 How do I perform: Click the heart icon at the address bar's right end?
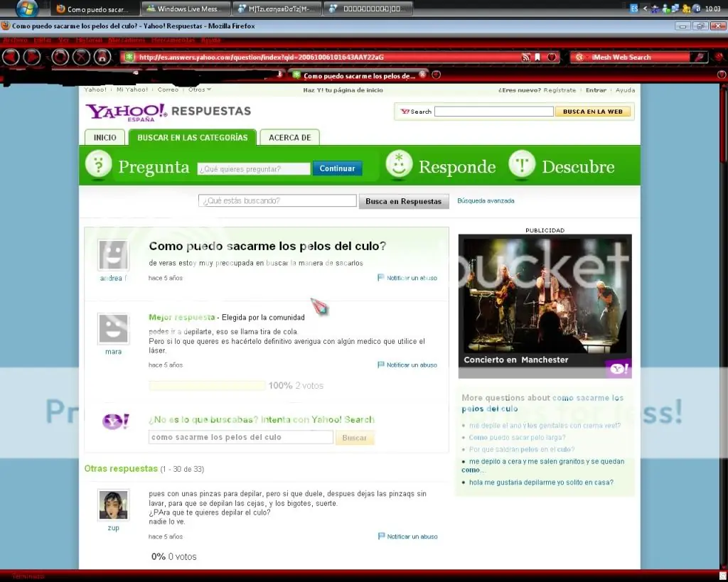pyautogui.click(x=552, y=57)
